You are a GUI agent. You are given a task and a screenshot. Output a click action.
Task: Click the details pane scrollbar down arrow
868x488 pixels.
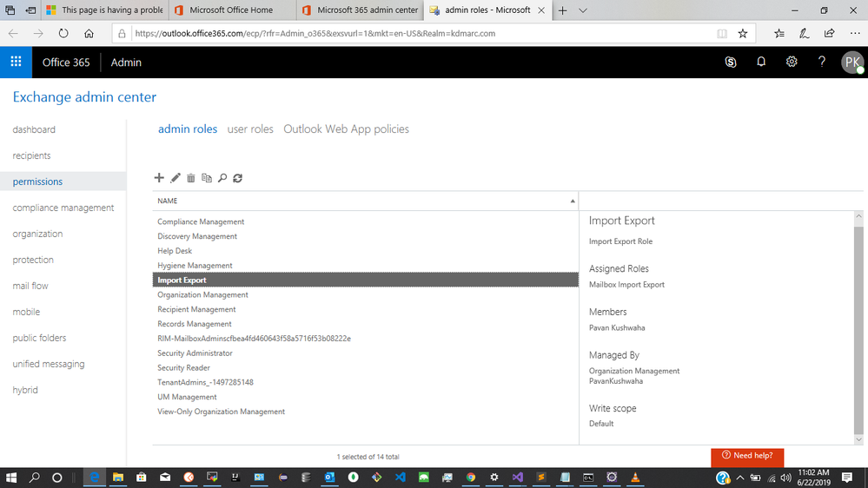tap(858, 440)
